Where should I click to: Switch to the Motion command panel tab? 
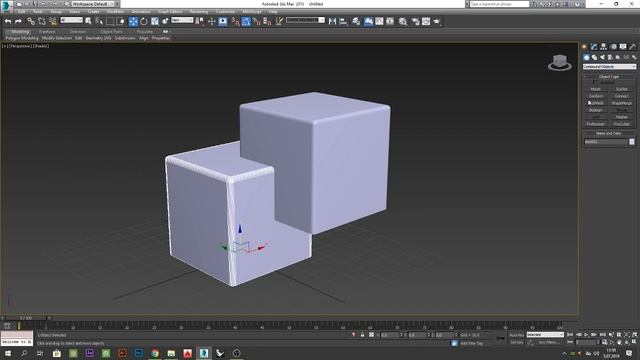pos(613,47)
